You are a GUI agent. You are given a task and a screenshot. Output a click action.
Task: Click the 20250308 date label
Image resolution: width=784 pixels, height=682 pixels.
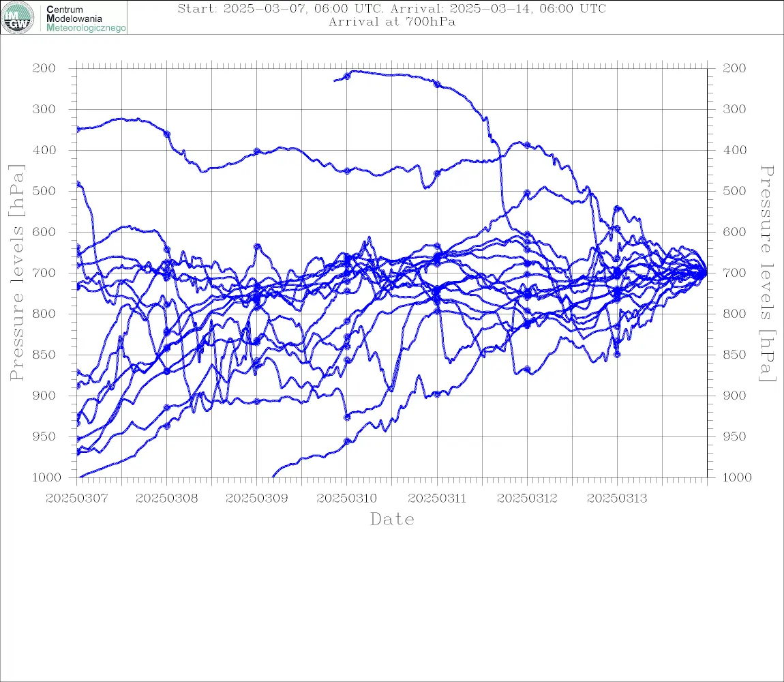(166, 499)
